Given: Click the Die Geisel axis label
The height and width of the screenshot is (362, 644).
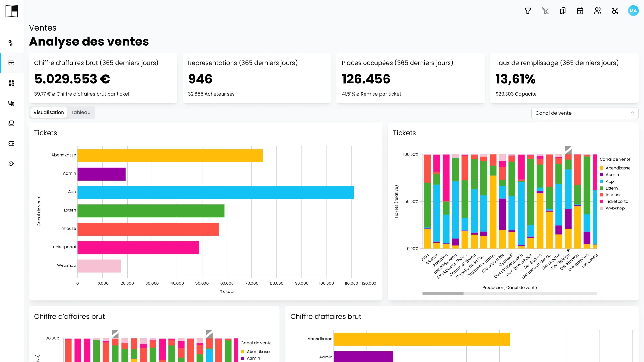Looking at the screenshot, I should (590, 260).
